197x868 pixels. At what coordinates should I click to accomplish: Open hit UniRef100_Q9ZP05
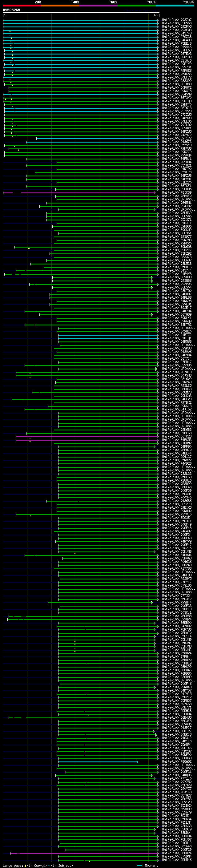coord(177,26)
